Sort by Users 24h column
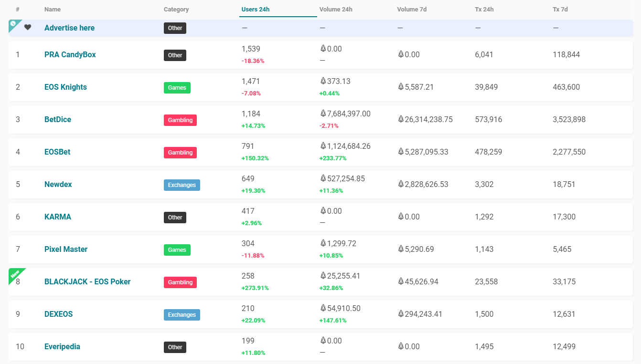The image size is (641, 364). 256,10
